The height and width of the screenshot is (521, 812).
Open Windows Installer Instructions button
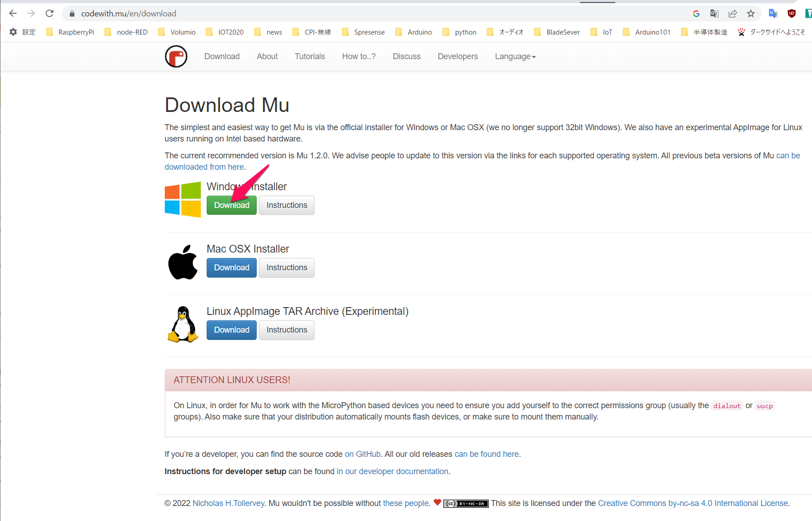coord(287,205)
